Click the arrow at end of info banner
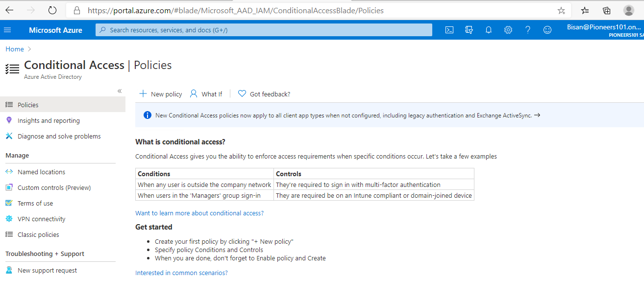 pyautogui.click(x=537, y=116)
